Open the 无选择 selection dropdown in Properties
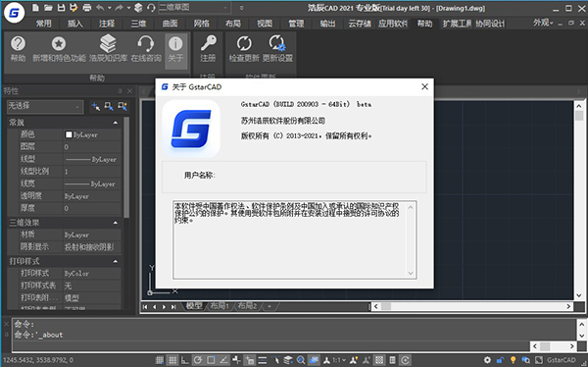This screenshot has width=588, height=367. [45, 107]
